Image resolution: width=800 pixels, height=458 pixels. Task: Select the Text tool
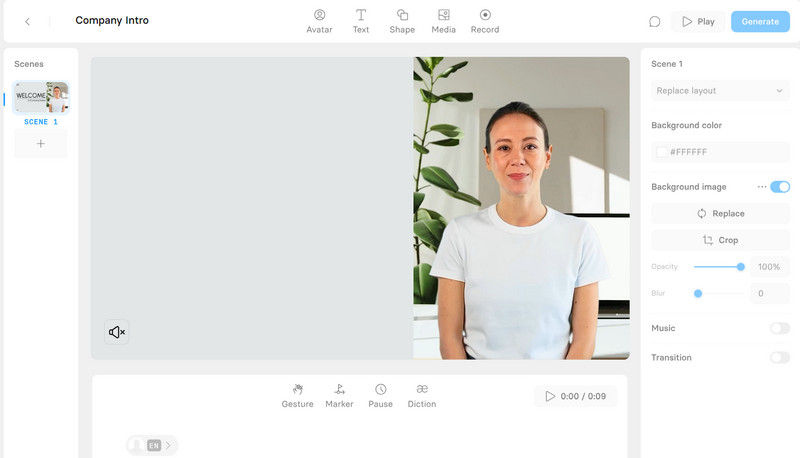click(361, 21)
